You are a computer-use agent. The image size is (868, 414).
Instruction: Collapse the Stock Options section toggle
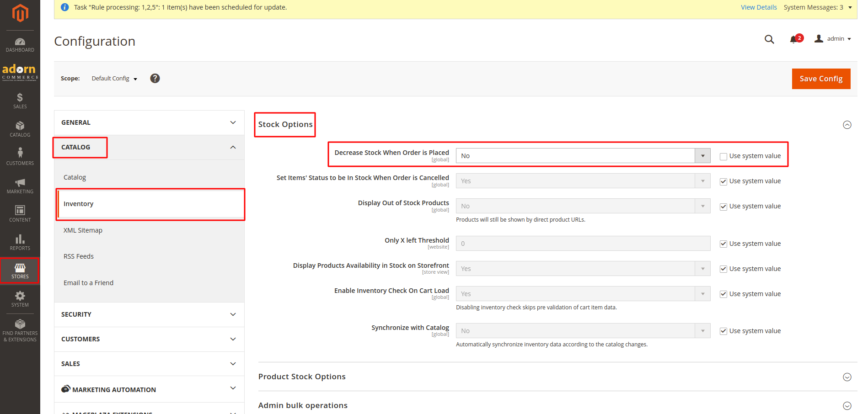[847, 125]
